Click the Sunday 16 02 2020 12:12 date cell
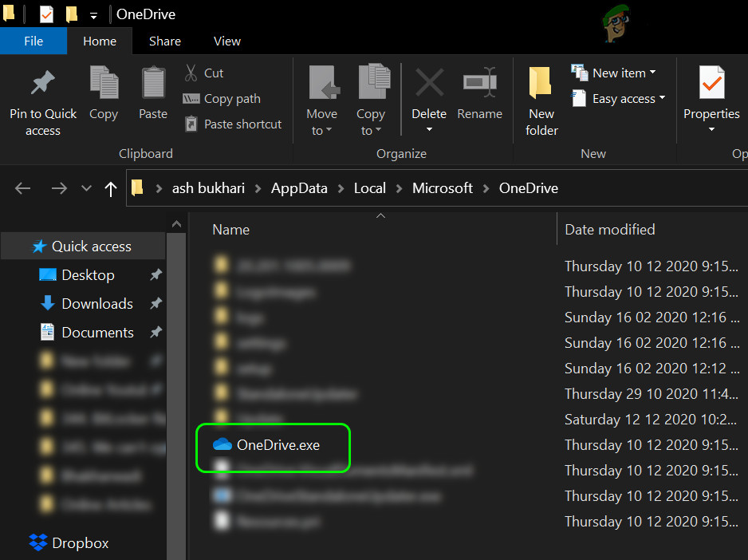Image resolution: width=748 pixels, height=560 pixels. pyautogui.click(x=652, y=369)
